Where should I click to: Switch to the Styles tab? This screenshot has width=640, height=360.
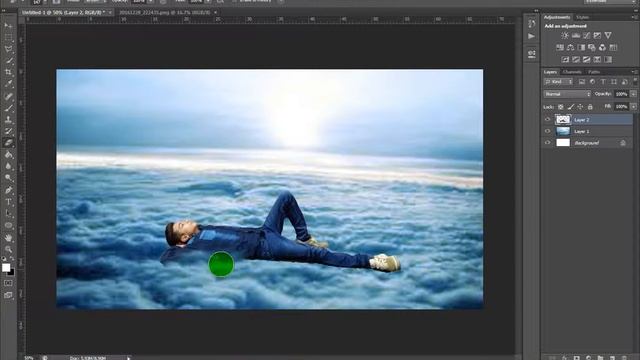pos(582,17)
